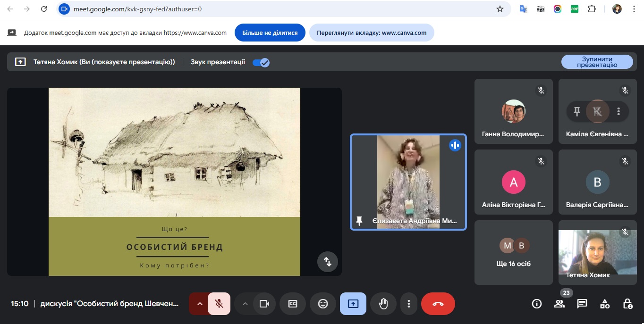Open the emoji reactions button
644x324 pixels.
tap(323, 304)
